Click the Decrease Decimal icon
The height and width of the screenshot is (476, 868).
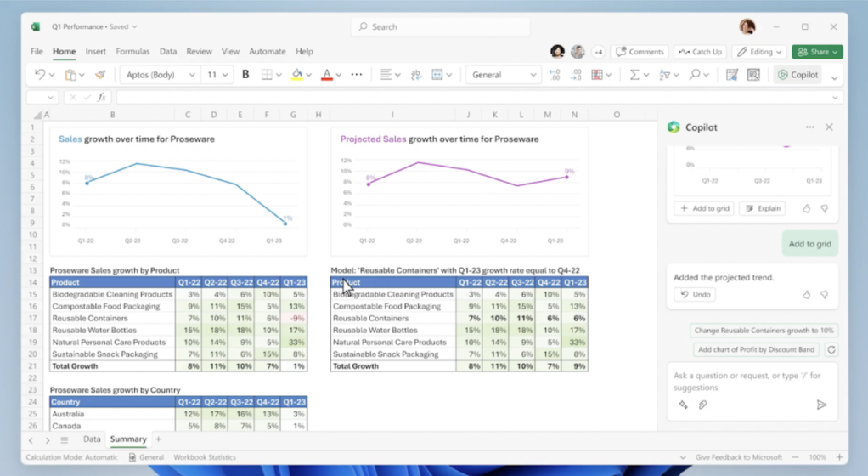pos(576,74)
